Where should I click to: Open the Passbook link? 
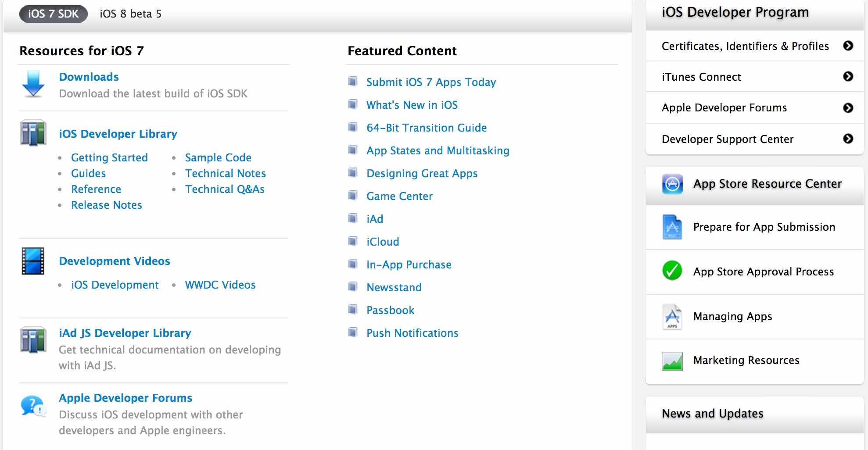click(391, 310)
